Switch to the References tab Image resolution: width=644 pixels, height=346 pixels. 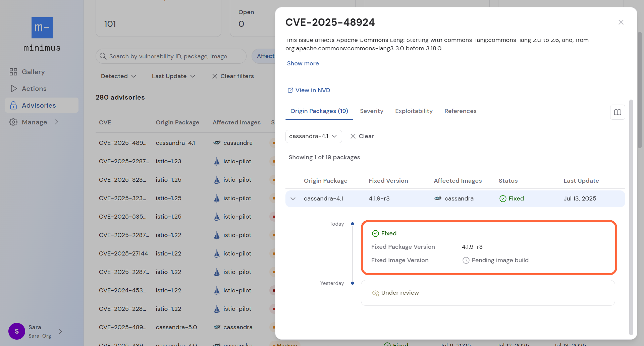coord(461,111)
